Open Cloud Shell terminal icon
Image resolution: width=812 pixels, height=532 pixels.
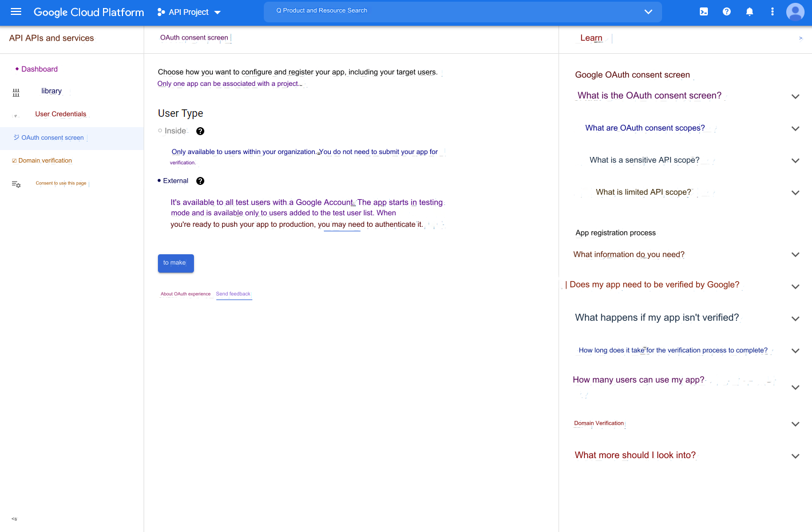704,11
